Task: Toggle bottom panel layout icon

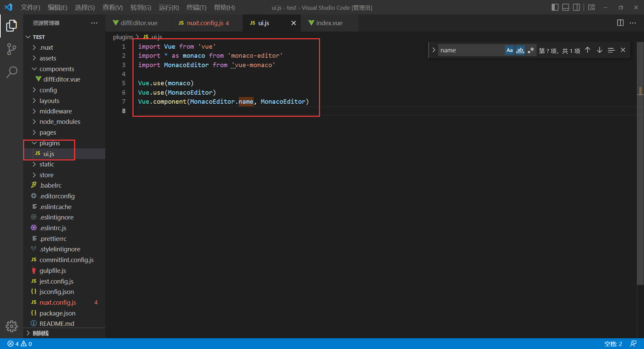Action: click(x=566, y=7)
